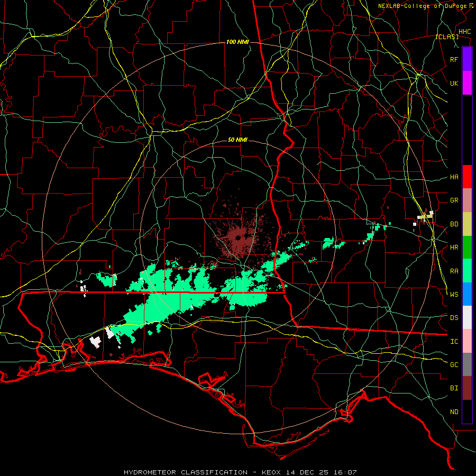Click the "BI" legend label
The image size is (476, 476).
(x=454, y=388)
